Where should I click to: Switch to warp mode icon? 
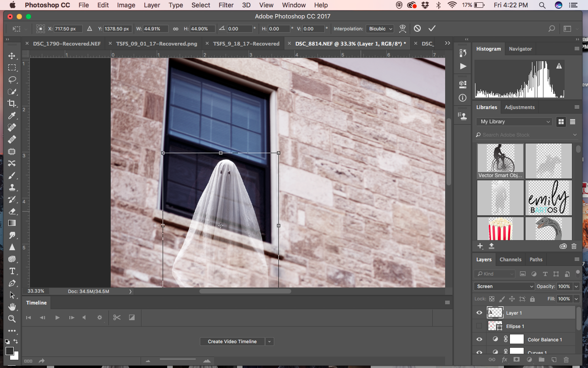click(x=402, y=29)
